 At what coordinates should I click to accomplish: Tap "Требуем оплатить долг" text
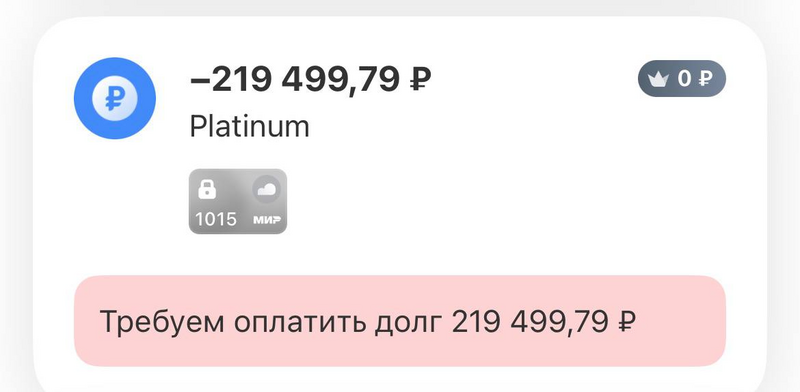click(271, 322)
